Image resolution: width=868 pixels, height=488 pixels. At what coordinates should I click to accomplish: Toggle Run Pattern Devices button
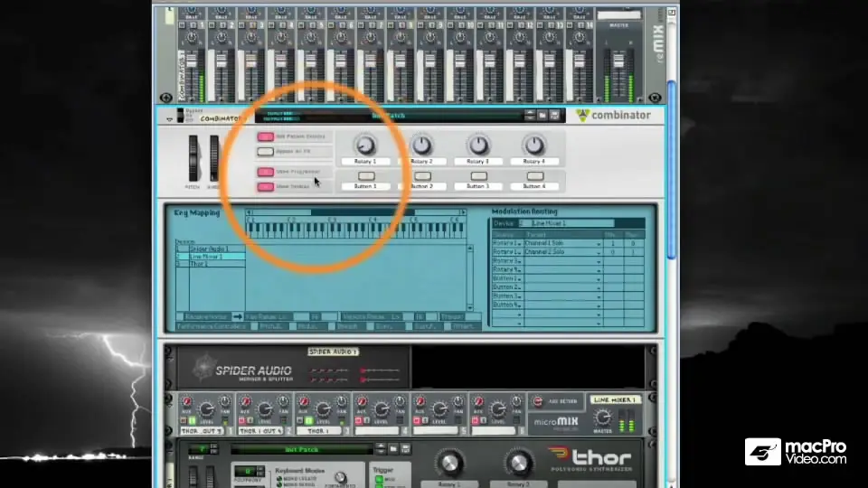tap(265, 136)
